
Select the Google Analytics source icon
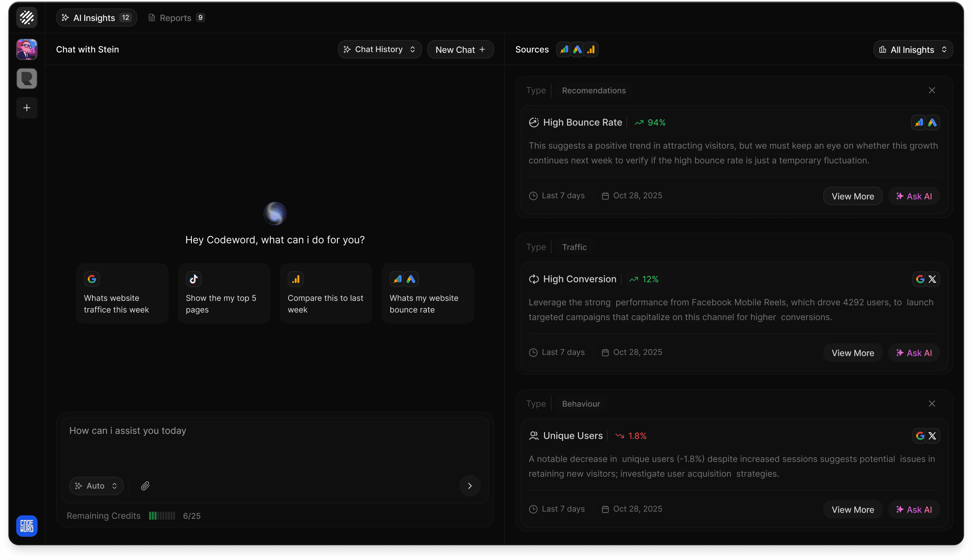(563, 49)
